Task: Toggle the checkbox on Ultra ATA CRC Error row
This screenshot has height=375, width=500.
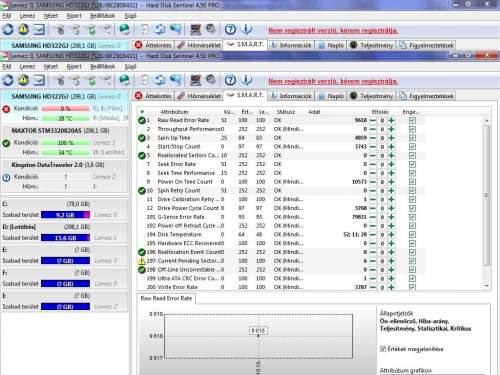Action: tap(412, 278)
